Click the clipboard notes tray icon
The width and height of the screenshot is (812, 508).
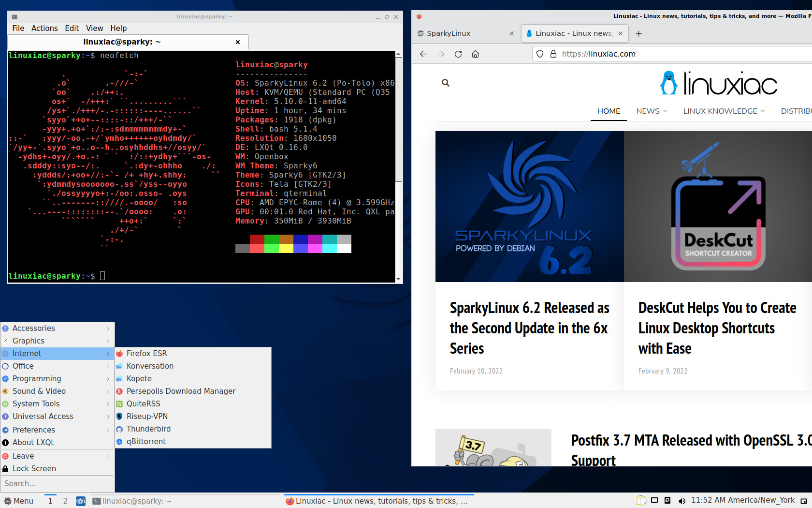click(x=641, y=501)
